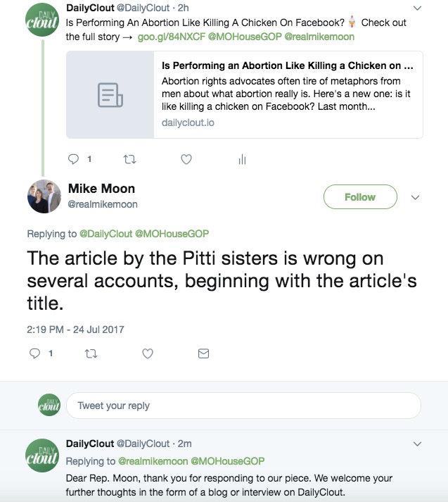Image resolution: width=448 pixels, height=502 pixels.
Task: Click the @realmikemoon mention in the top tweet
Action: tap(320, 37)
